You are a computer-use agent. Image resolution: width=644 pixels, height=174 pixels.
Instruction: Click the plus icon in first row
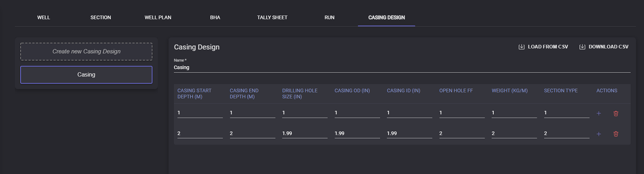pyautogui.click(x=598, y=113)
